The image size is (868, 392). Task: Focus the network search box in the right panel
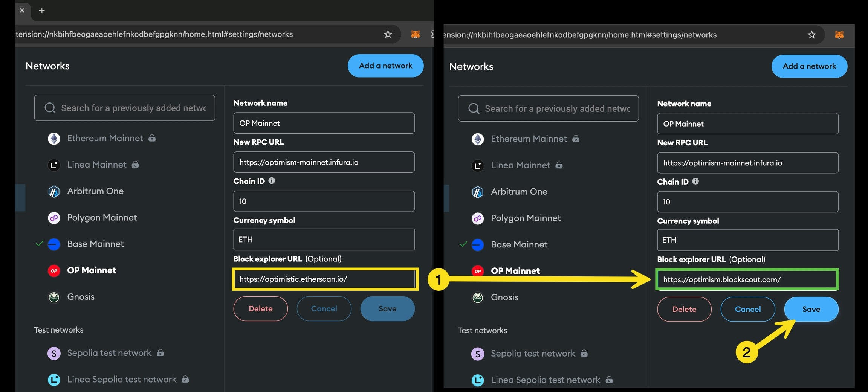point(548,108)
